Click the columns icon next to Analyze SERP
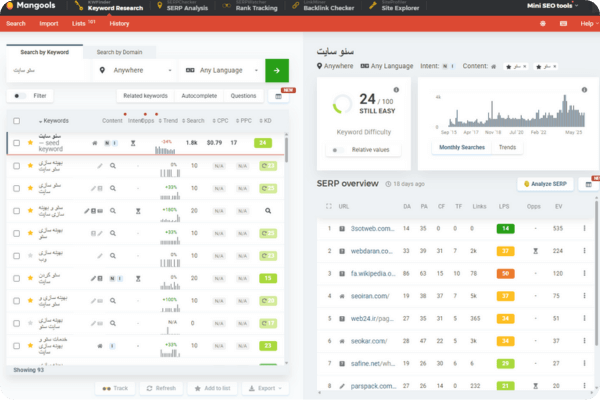This screenshot has height=400, width=600. [589, 184]
